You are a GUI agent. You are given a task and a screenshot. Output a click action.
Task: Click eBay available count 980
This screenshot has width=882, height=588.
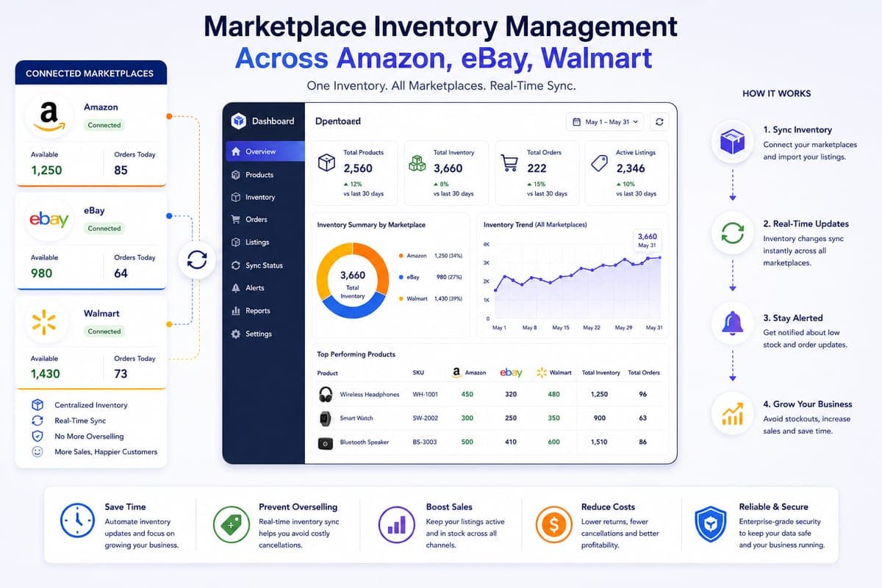(x=42, y=273)
